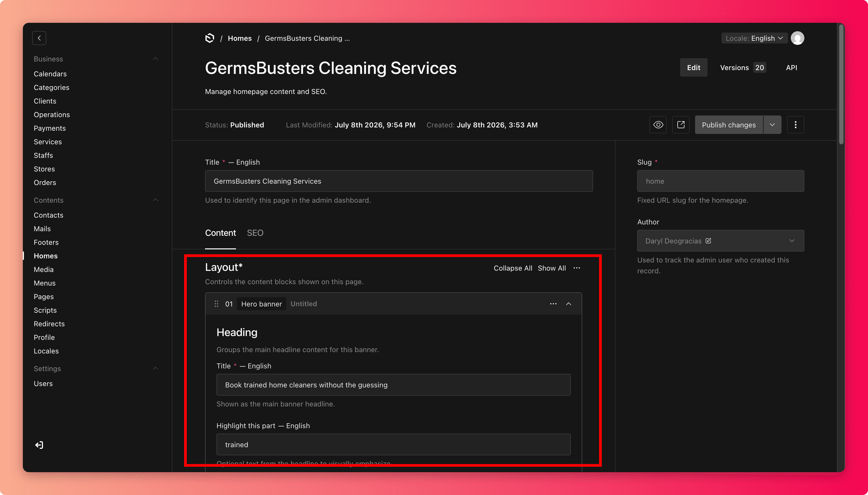Collapse the Business sidebar group
The height and width of the screenshot is (495, 868).
(156, 59)
